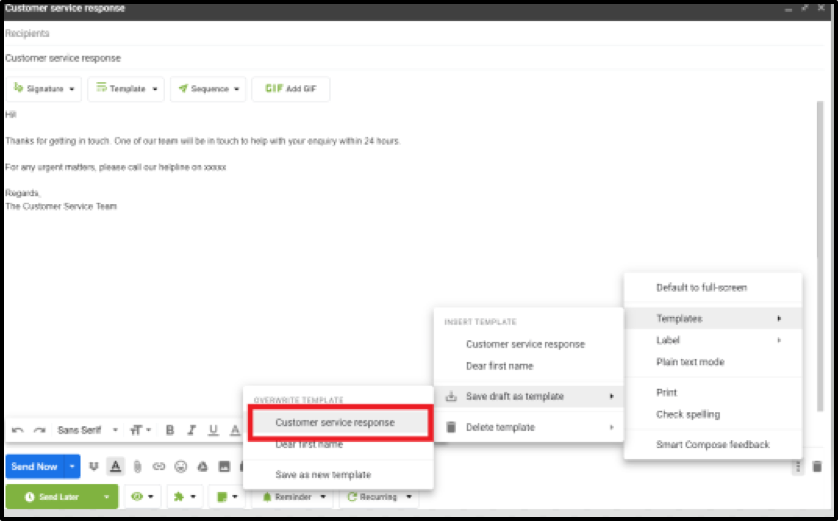This screenshot has width=838, height=521.
Task: Click the discard draft trash icon
Action: coord(816,466)
